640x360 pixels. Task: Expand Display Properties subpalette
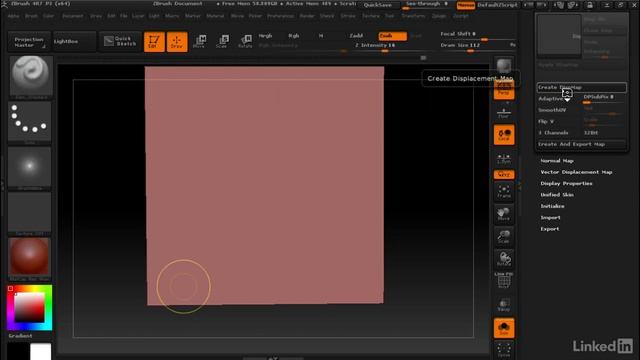pos(566,184)
